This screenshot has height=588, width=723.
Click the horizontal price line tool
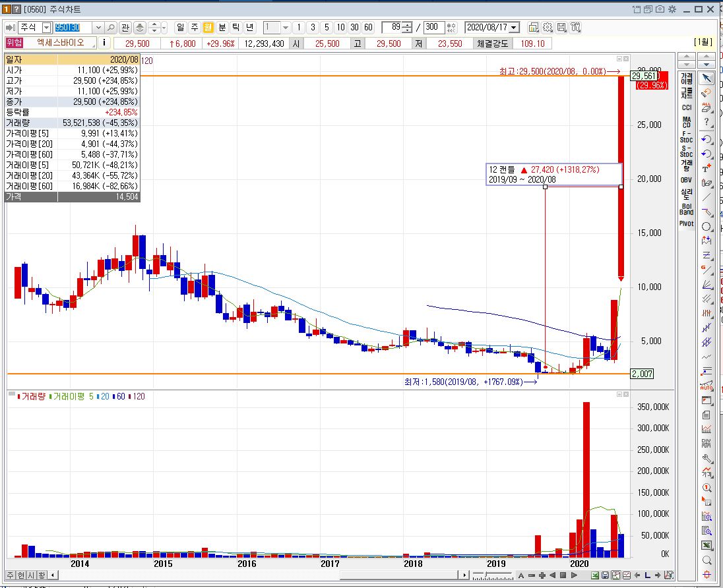pyautogui.click(x=707, y=212)
